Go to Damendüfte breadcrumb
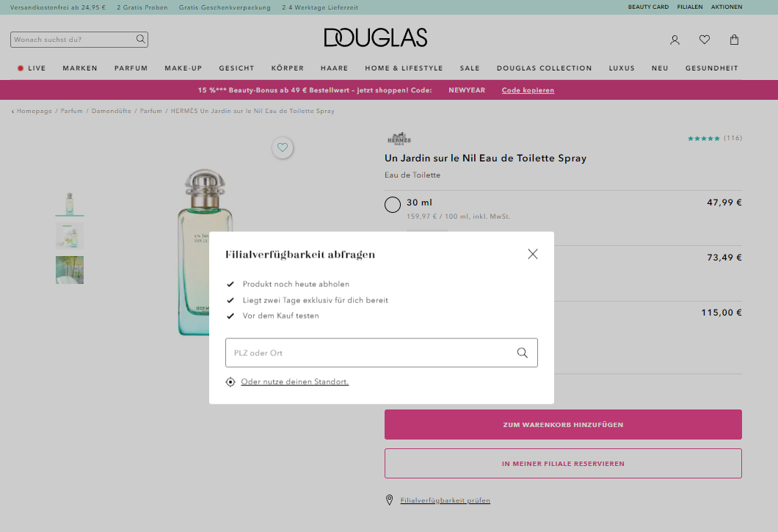The width and height of the screenshot is (778, 532). (x=111, y=111)
